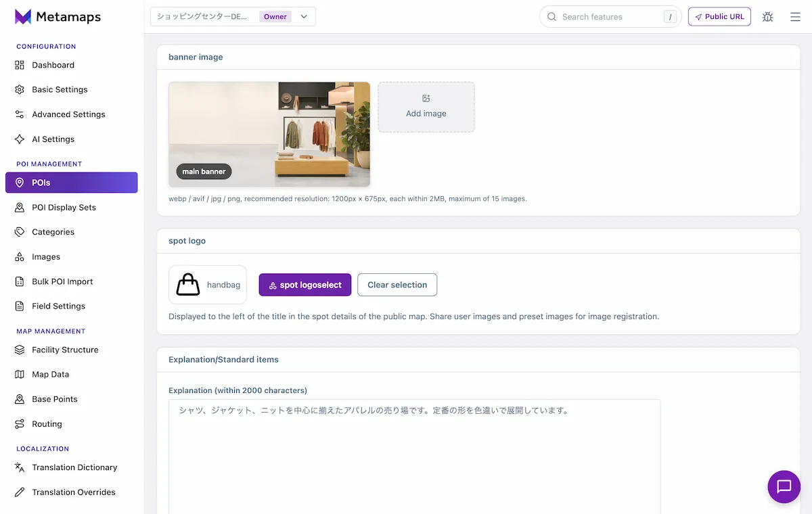
Task: Click the "Explanation/Standard items" section heading
Action: (223, 360)
